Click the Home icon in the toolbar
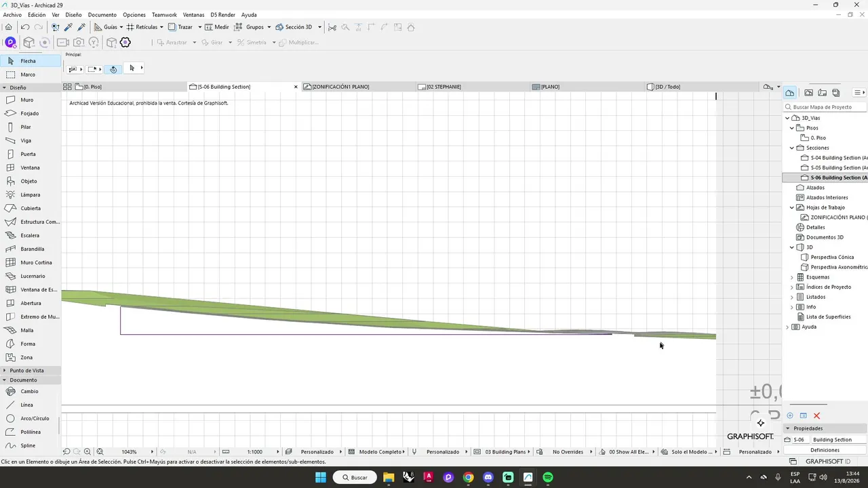 click(x=9, y=27)
